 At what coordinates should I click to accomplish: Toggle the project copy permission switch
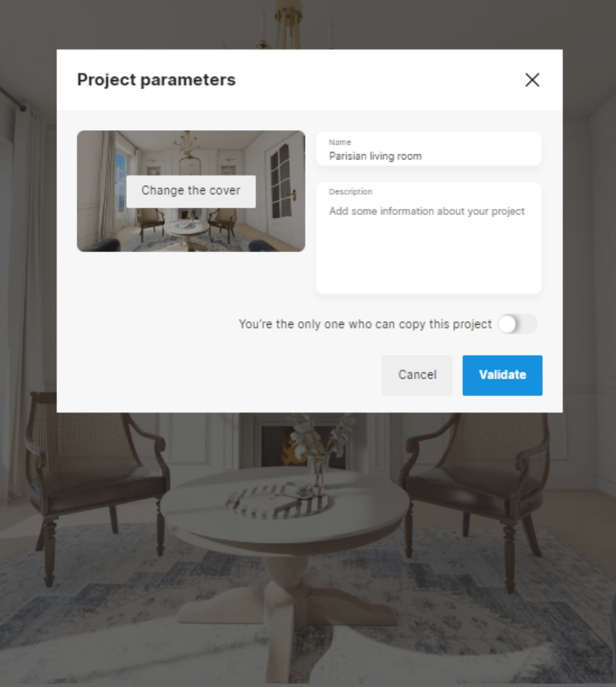pos(518,324)
